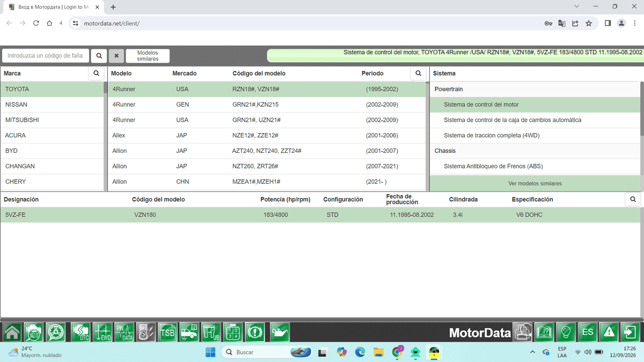The height and width of the screenshot is (362, 644).
Task: Open the TSB service bulletins icon
Action: [167, 333]
